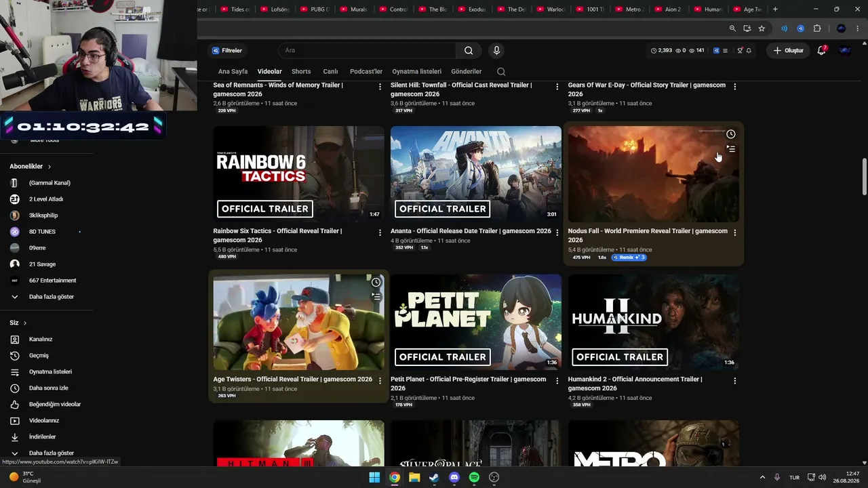Open Daha sonra izle in sidebar
Screen dimensions: 868x488
(x=47, y=388)
